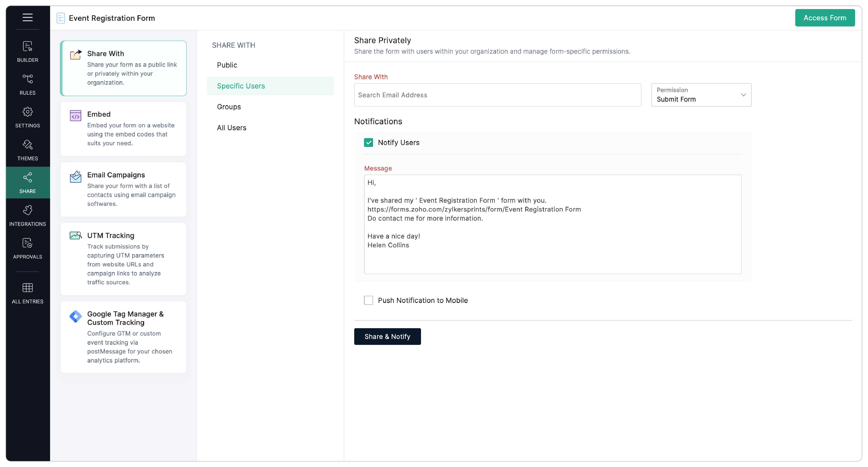The image size is (868, 467).
Task: Enable Push Notification to Mobile
Action: [368, 300]
